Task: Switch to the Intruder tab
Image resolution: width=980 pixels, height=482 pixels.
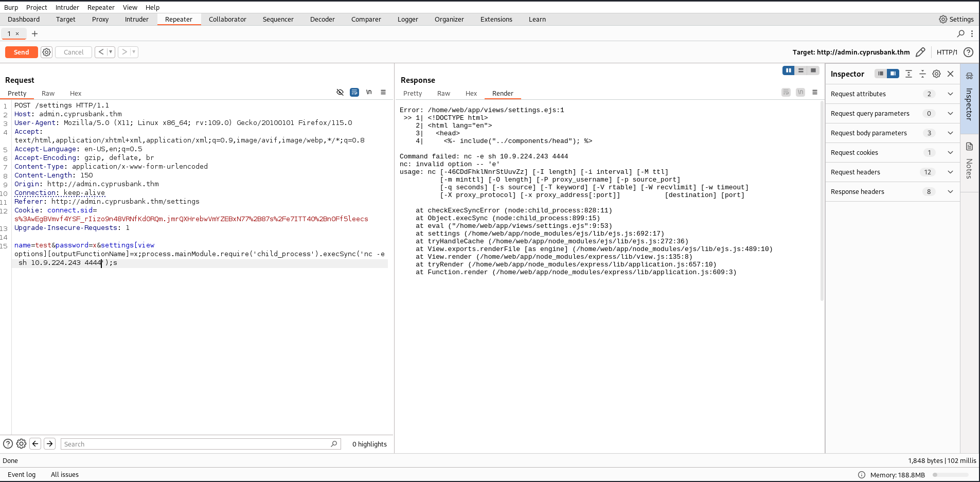Action: 137,19
